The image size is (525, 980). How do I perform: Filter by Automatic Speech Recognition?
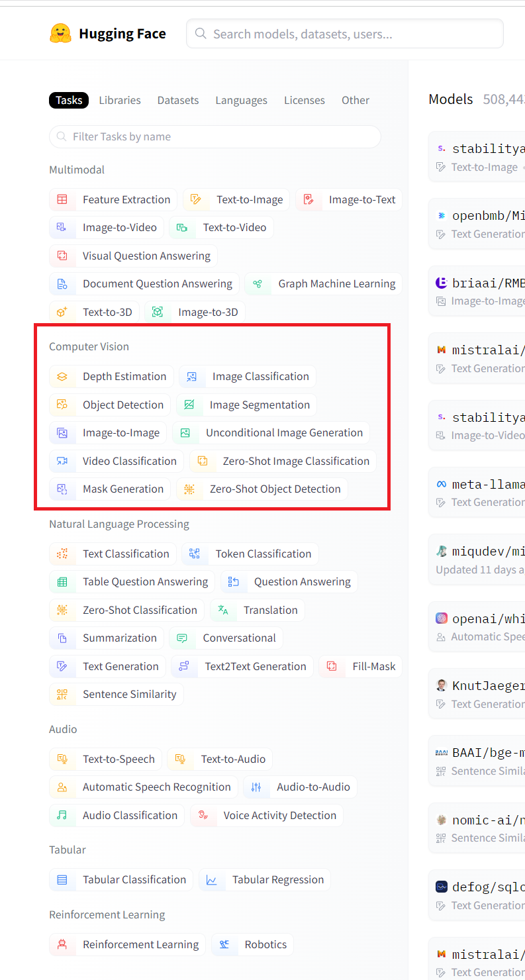[144, 787]
